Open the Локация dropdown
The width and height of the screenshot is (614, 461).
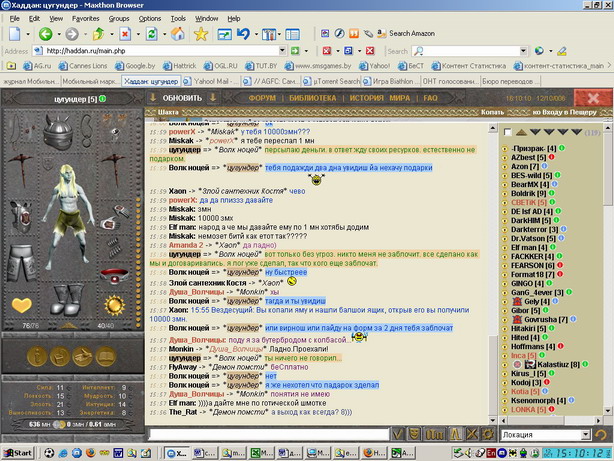click(x=587, y=435)
